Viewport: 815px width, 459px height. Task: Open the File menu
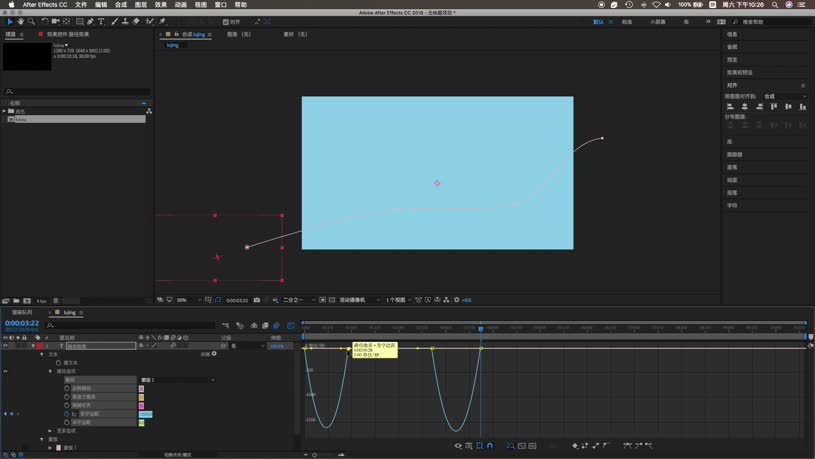(81, 5)
